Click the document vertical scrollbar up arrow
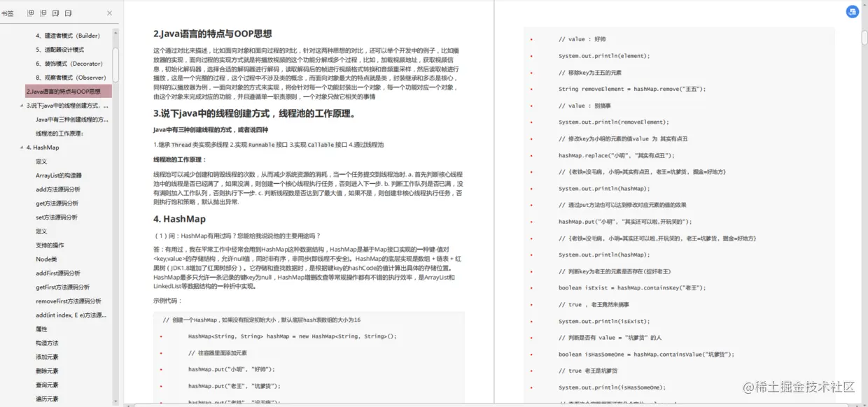 tap(863, 4)
